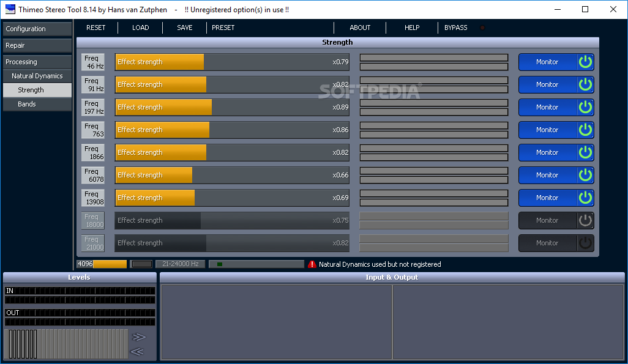Monitor the 763 band
The image size is (628, 364).
[547, 130]
